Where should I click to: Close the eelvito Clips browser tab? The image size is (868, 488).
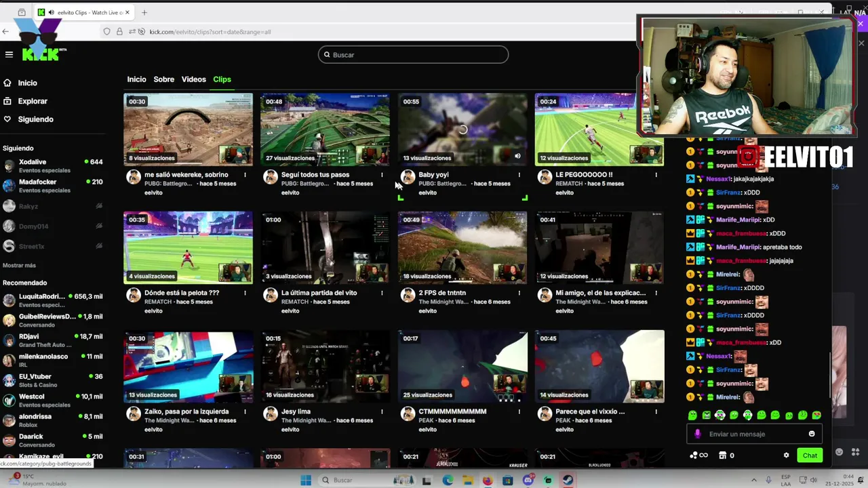pyautogui.click(x=127, y=12)
